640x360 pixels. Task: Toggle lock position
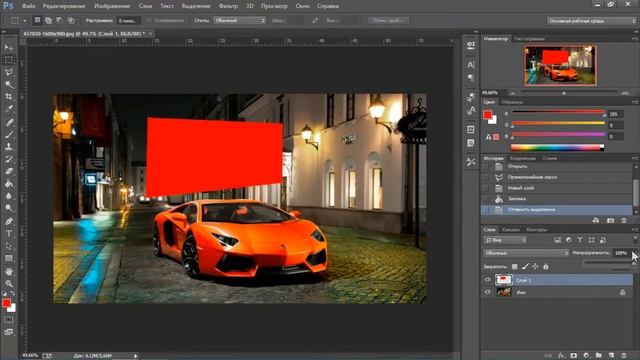pyautogui.click(x=535, y=267)
